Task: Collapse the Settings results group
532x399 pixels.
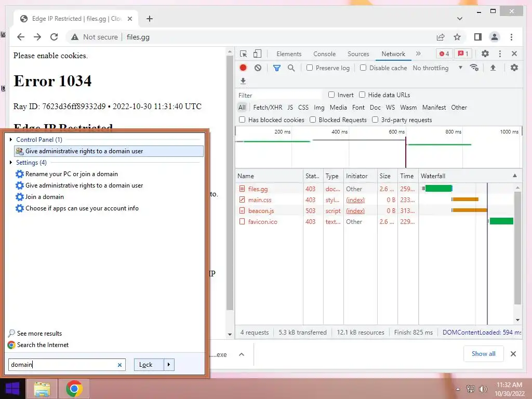Action: click(x=11, y=162)
